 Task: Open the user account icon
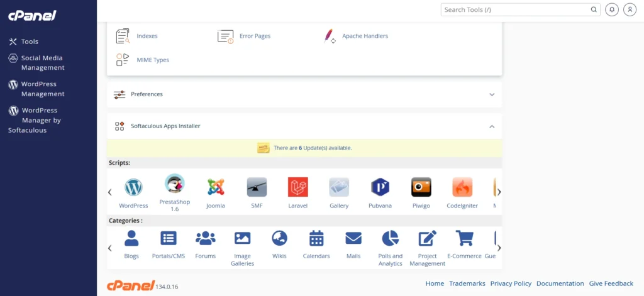[x=630, y=9]
